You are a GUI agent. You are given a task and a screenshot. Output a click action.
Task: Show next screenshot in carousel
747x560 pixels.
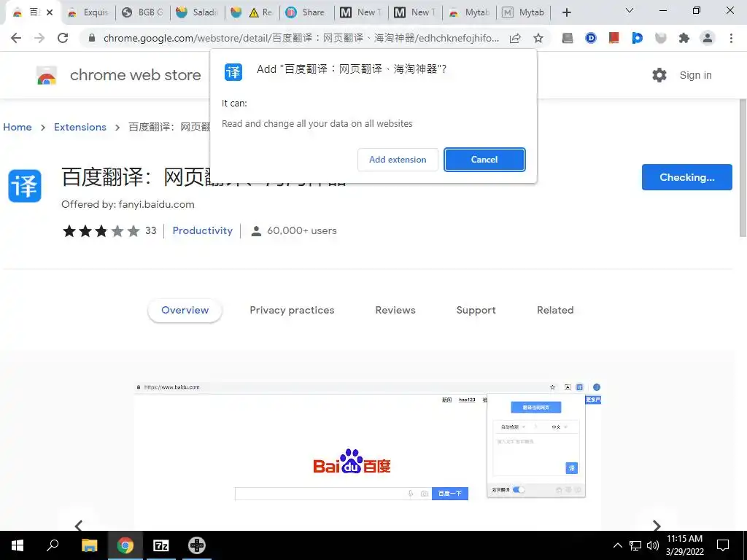pyautogui.click(x=657, y=525)
